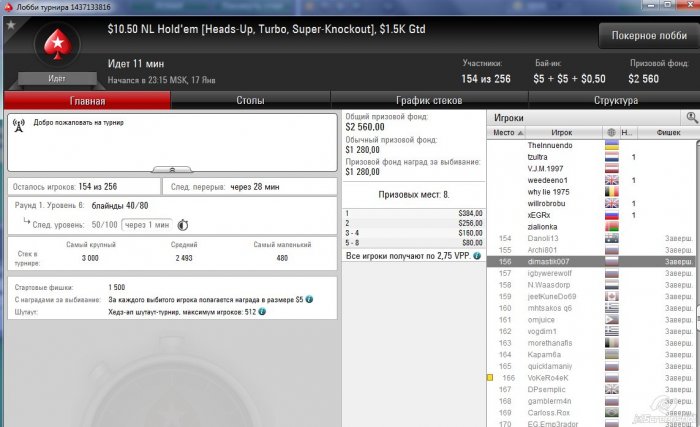Select player TheInnuendo
The height and width of the screenshot is (427, 700).
click(550, 145)
